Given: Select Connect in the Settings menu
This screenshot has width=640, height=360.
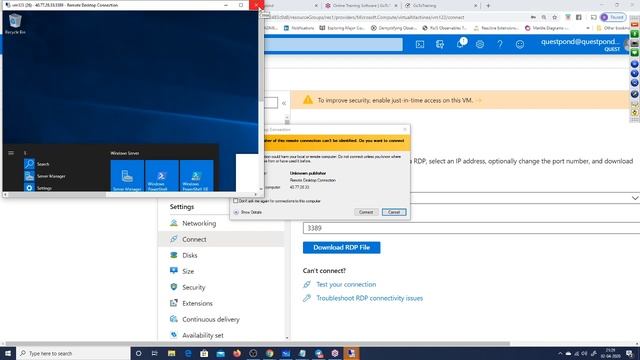Looking at the screenshot, I should 221,239.
